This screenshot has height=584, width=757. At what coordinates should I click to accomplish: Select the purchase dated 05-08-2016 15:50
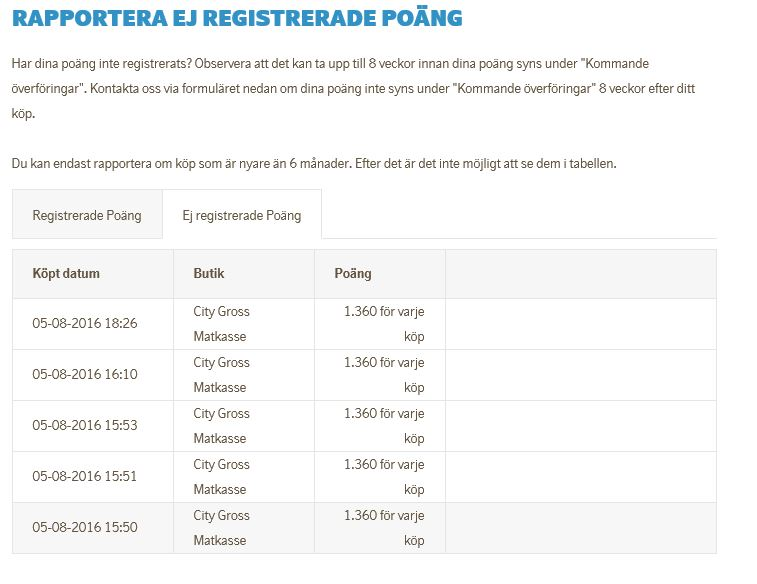pyautogui.click(x=85, y=528)
